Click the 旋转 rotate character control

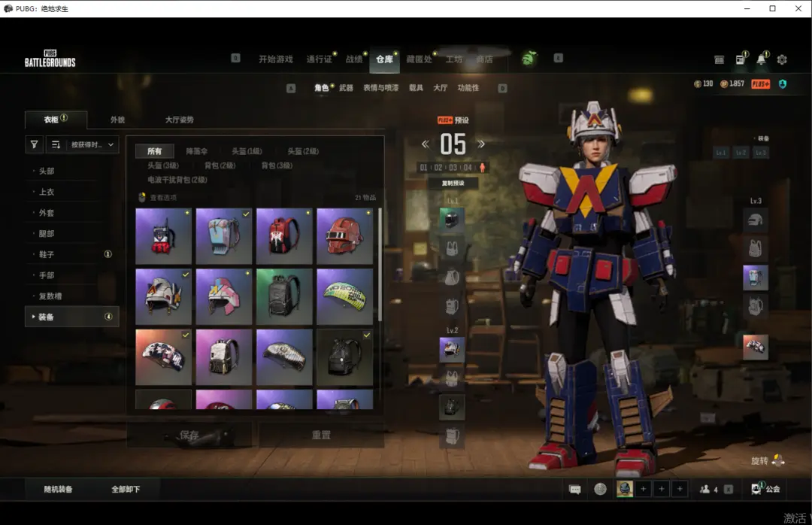(x=768, y=461)
